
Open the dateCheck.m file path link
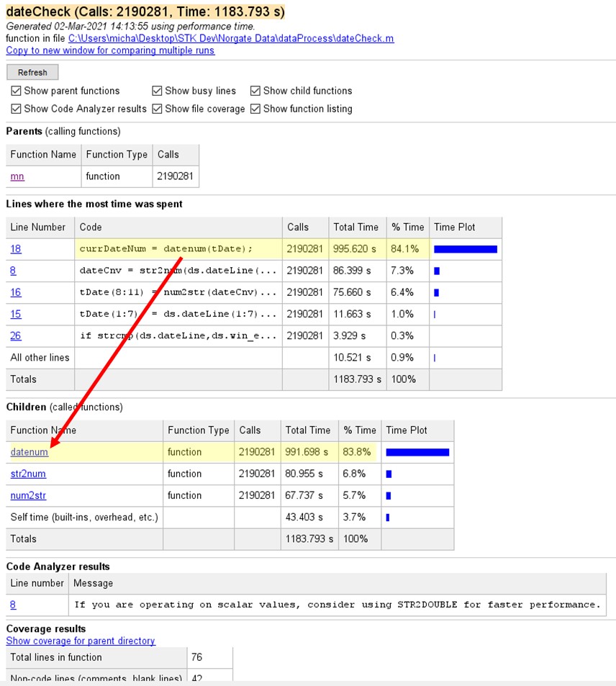(x=231, y=39)
